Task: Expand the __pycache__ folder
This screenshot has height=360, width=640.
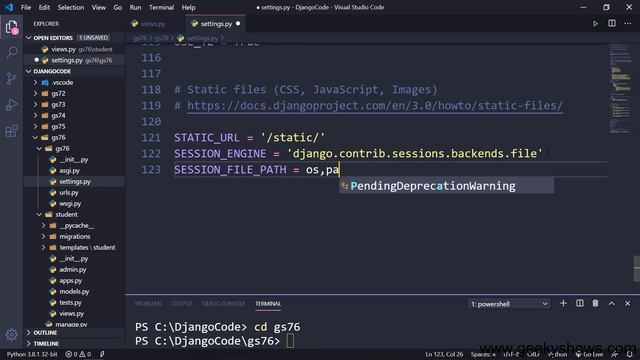Action: click(x=76, y=225)
